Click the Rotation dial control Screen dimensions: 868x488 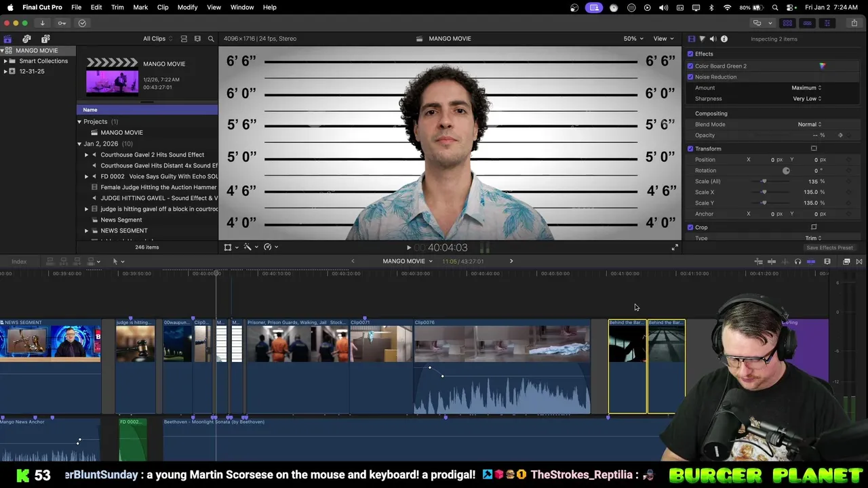click(x=786, y=171)
